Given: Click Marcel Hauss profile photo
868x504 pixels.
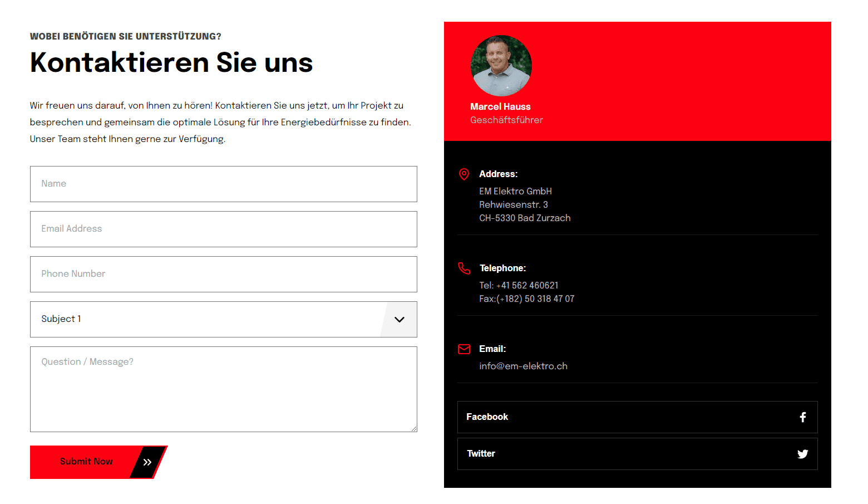Looking at the screenshot, I should coord(501,66).
